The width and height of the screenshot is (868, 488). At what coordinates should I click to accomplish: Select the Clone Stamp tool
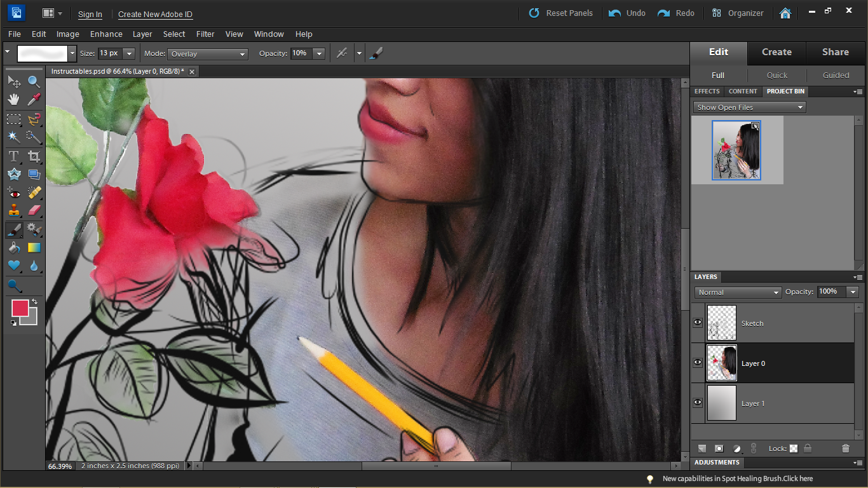(14, 210)
